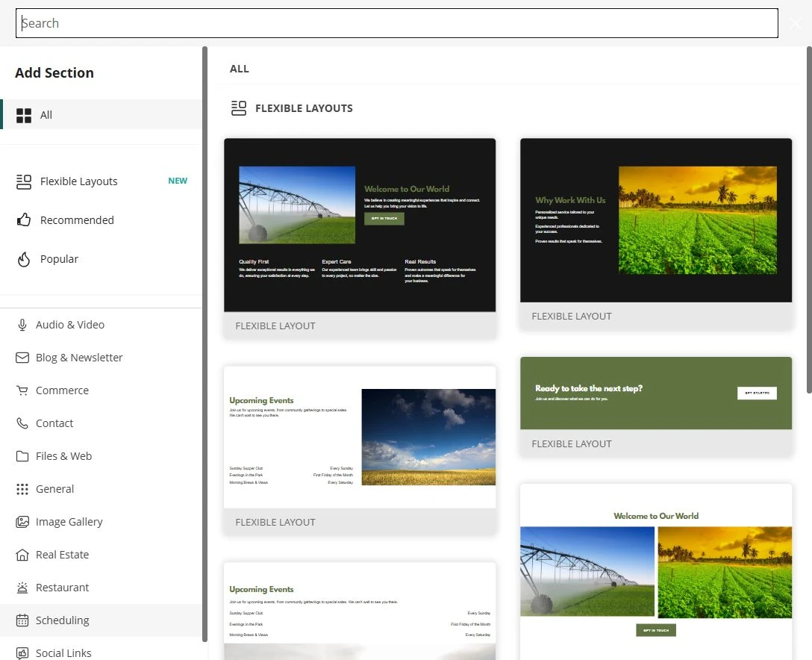Choose the two-photo 'Welcome to Our World' layout
Viewport: 812px width, 660px height.
[656, 571]
